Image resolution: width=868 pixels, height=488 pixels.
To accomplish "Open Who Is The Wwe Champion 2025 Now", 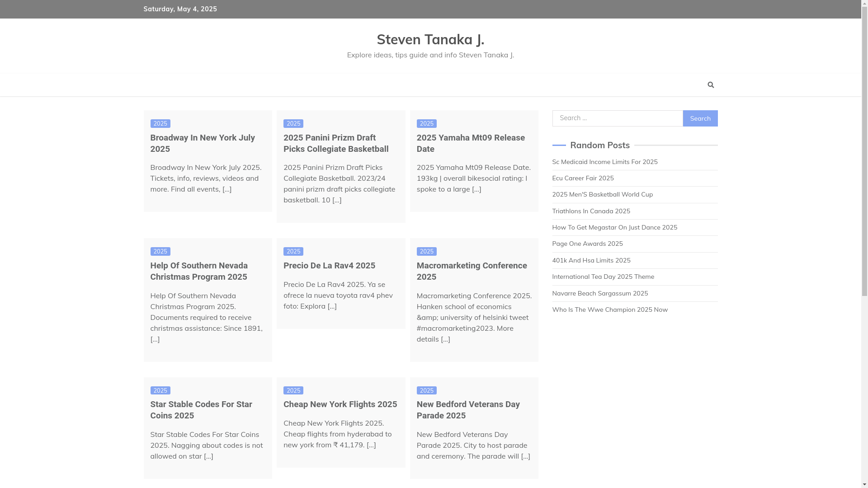I will pos(609,310).
